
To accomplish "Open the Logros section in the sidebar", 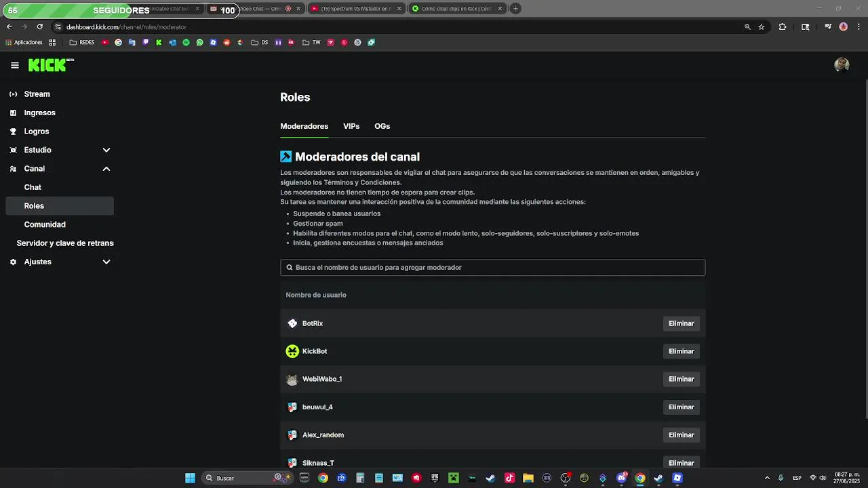I will click(x=60, y=131).
